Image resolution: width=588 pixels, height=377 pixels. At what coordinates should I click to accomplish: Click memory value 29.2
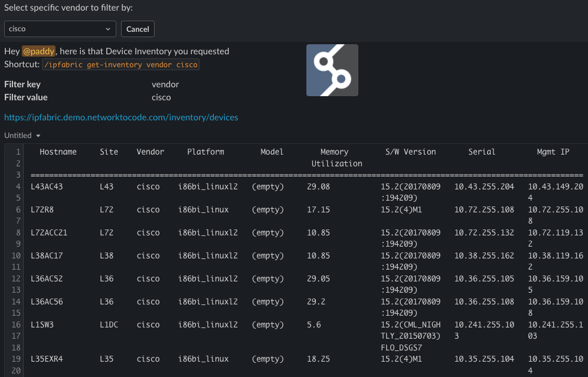pyautogui.click(x=316, y=301)
